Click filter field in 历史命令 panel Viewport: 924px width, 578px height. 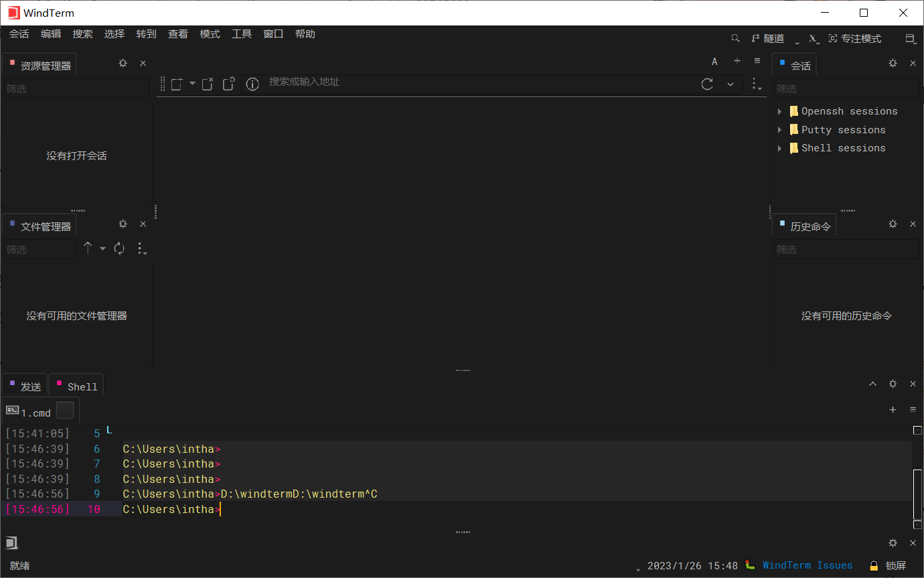(847, 249)
